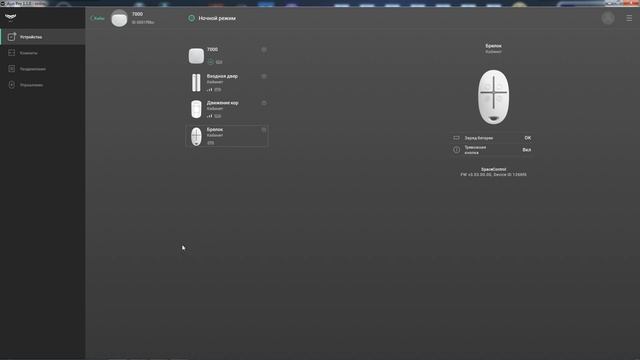
Task: Select Брелок key fob item
Action: click(227, 136)
